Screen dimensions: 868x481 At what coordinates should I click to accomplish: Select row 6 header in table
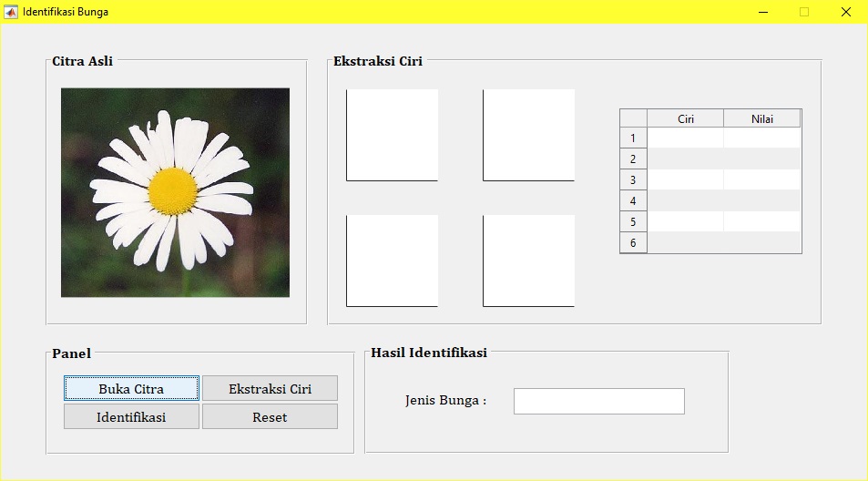click(633, 243)
